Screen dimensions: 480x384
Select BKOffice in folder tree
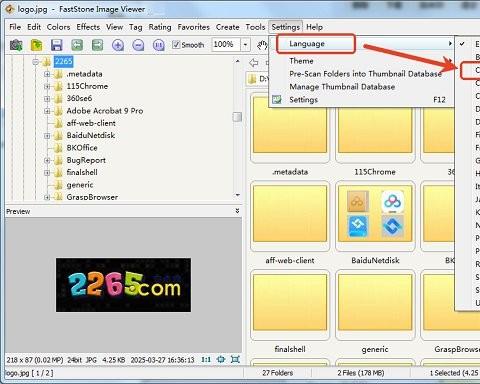click(x=82, y=148)
